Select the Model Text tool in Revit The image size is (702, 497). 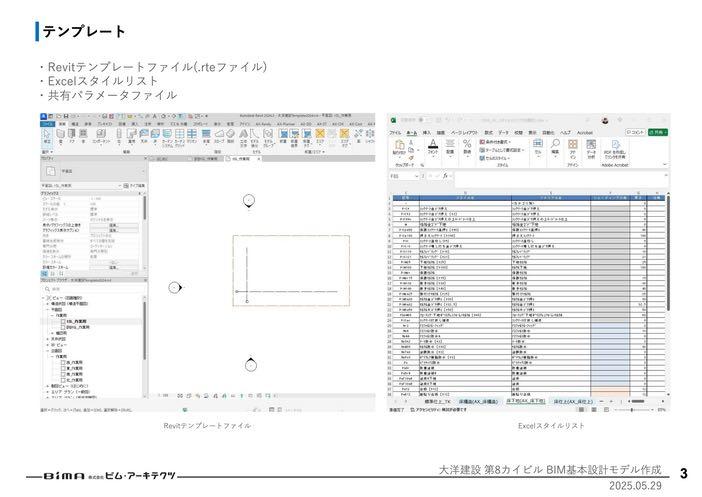tap(244, 137)
